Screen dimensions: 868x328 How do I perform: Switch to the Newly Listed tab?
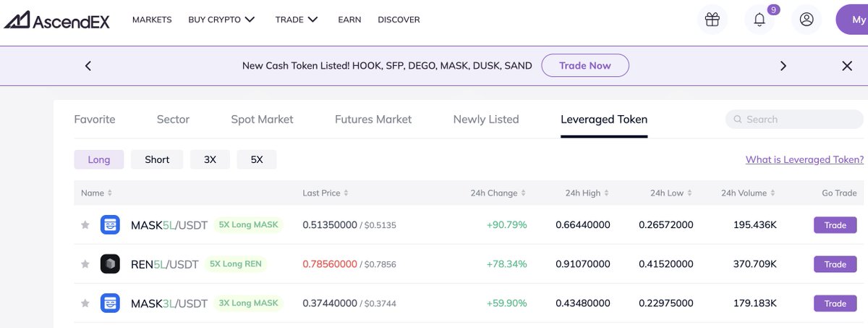(486, 119)
